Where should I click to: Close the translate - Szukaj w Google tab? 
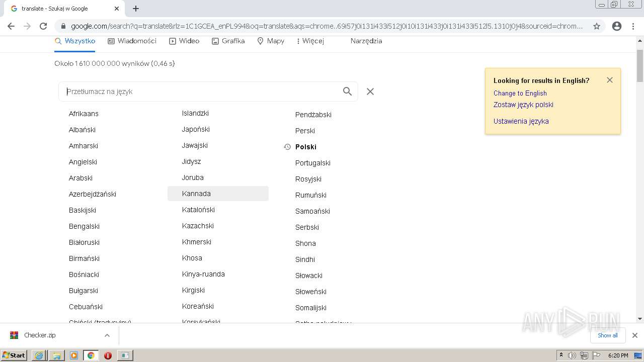click(117, 9)
